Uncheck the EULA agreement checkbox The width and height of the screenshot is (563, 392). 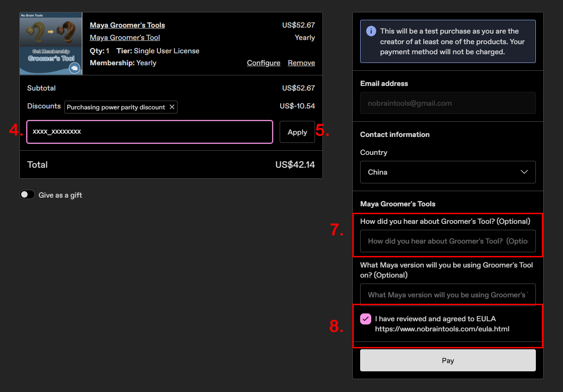click(x=366, y=319)
